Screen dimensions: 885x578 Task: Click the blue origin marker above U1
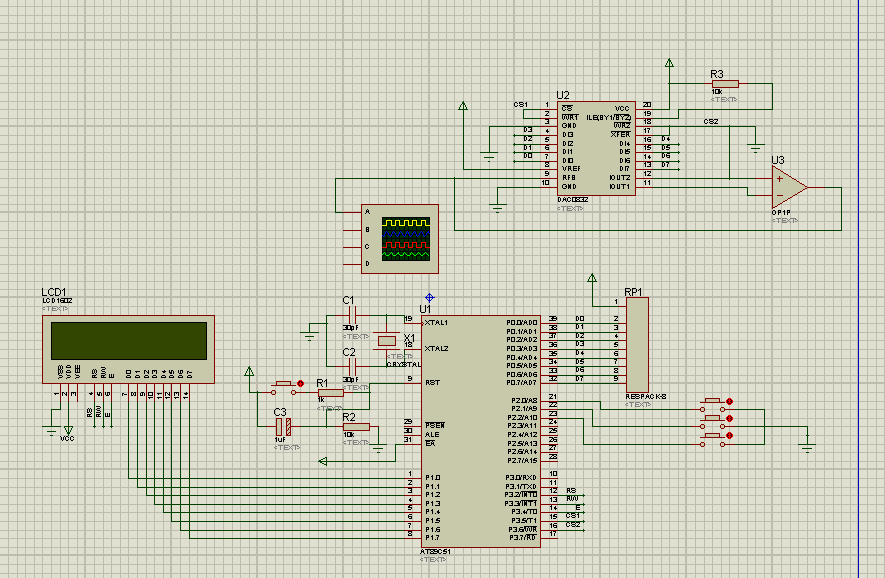(x=430, y=297)
